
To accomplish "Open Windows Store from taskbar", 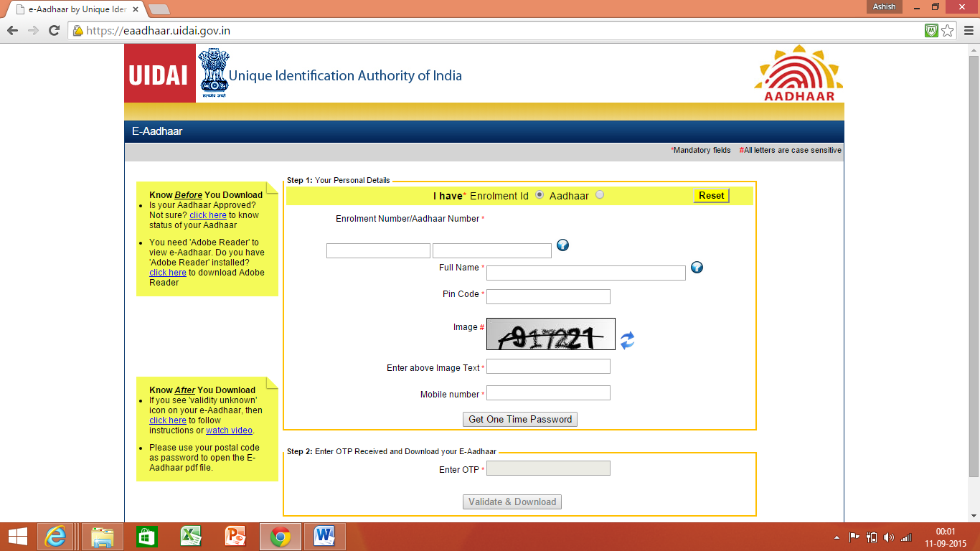I will pos(146,536).
